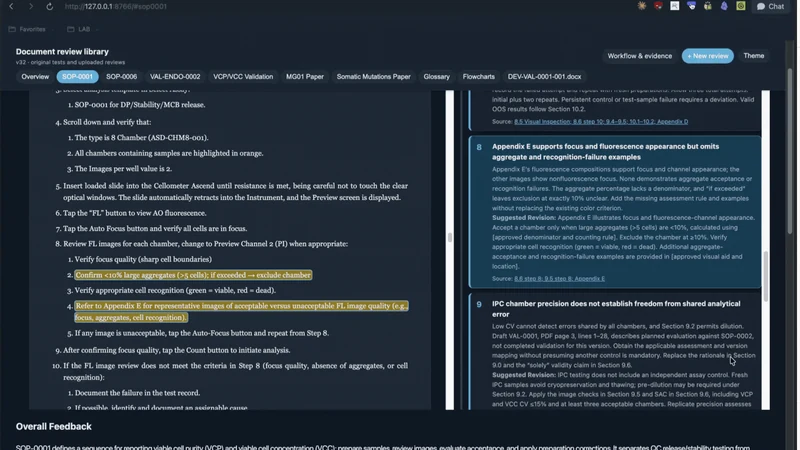Click the Workflow & evidence button
The width and height of the screenshot is (800, 450).
[x=640, y=56]
